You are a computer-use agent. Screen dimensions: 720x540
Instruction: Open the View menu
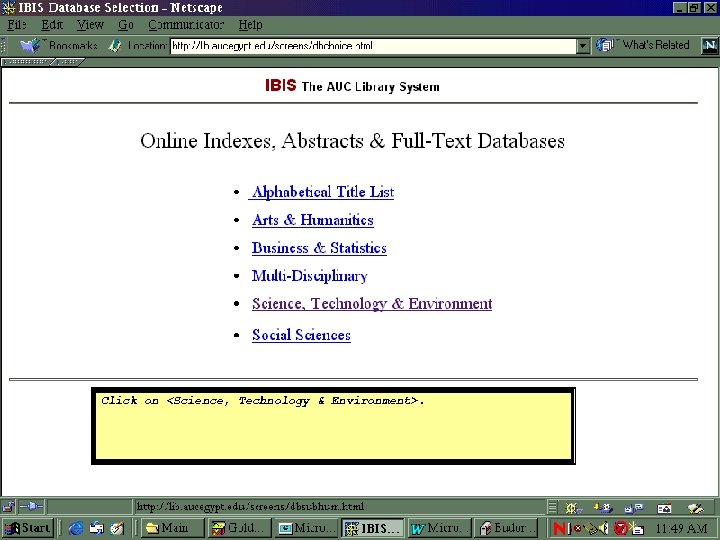[90, 25]
